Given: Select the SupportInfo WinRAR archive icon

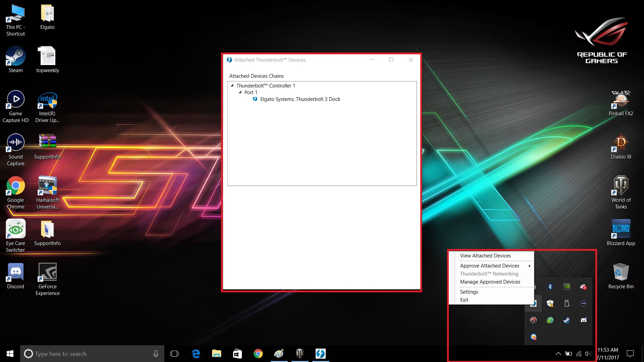Looking at the screenshot, I should [47, 147].
